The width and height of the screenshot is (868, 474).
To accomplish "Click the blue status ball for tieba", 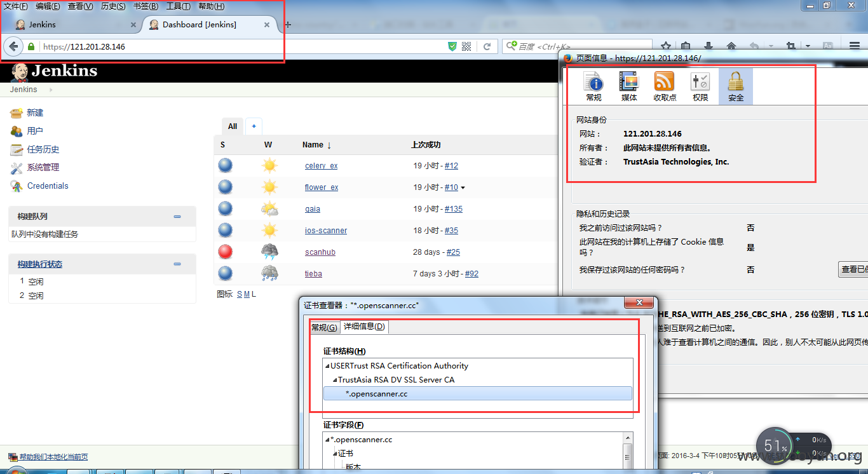I will pos(226,273).
